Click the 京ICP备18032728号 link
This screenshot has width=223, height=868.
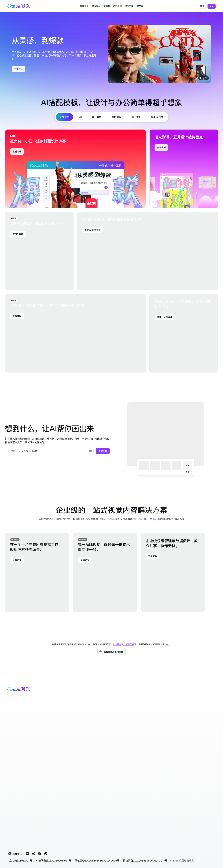tap(21, 860)
